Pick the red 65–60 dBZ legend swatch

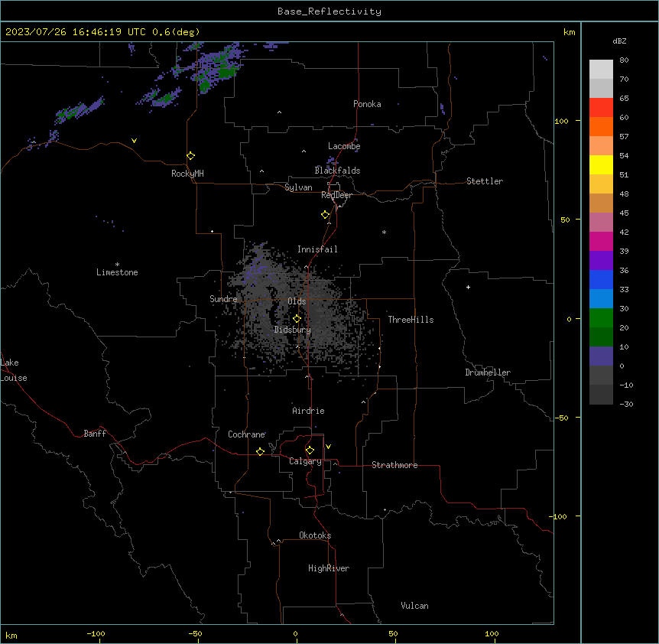click(601, 108)
